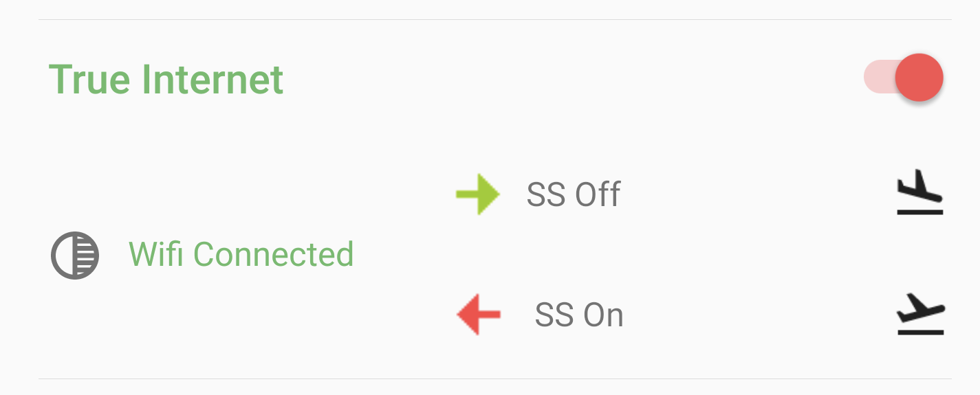Select the SS On label
The height and width of the screenshot is (395, 980).
pos(578,315)
